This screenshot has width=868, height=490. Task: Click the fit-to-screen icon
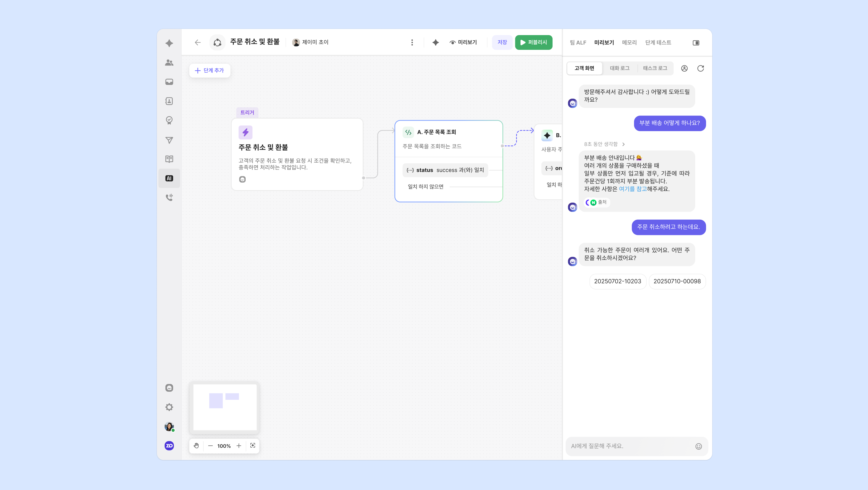253,446
